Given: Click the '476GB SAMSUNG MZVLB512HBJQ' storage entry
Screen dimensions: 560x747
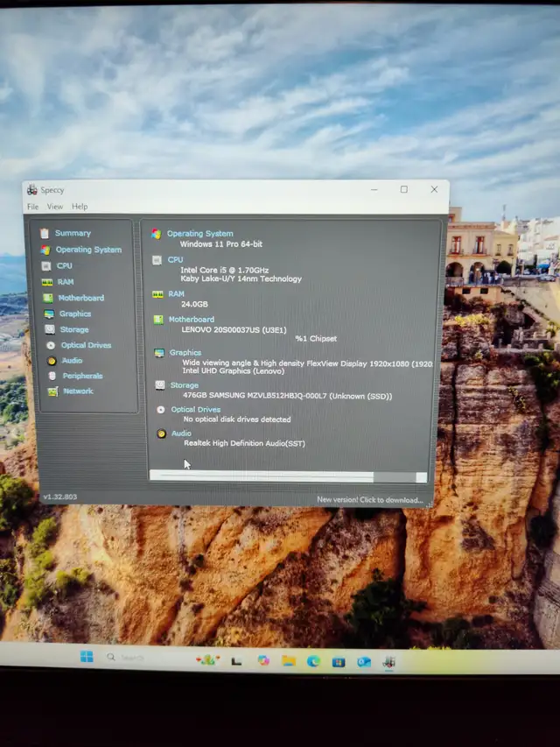Looking at the screenshot, I should tap(288, 396).
